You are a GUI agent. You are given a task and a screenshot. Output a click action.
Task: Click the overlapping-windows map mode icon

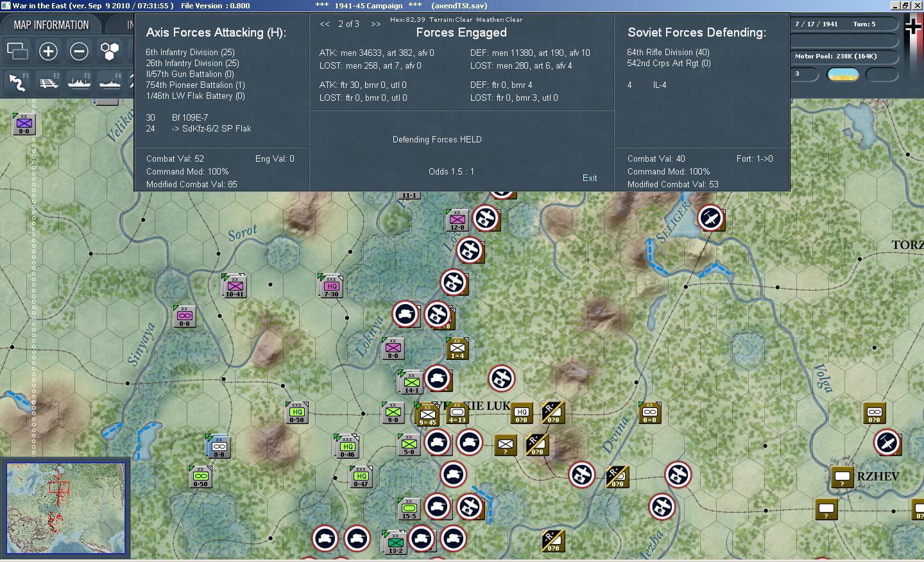tap(17, 51)
